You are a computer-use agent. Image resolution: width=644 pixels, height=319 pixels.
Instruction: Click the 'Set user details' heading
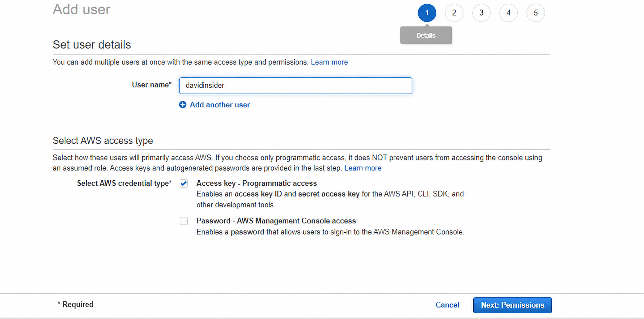[x=92, y=45]
